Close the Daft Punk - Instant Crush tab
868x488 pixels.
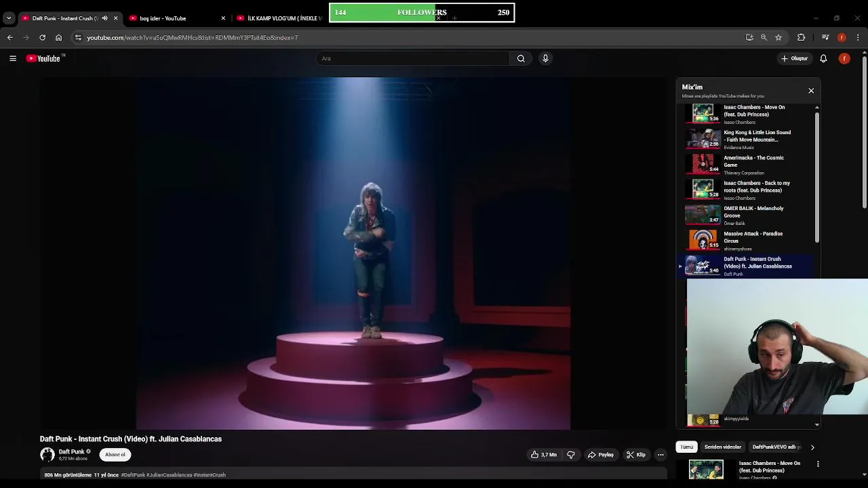(x=115, y=18)
